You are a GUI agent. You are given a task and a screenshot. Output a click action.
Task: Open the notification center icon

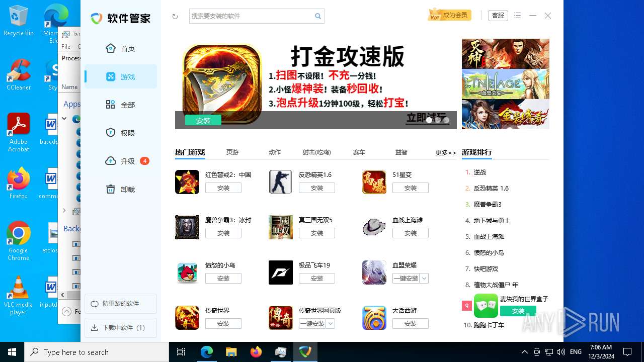627,352
